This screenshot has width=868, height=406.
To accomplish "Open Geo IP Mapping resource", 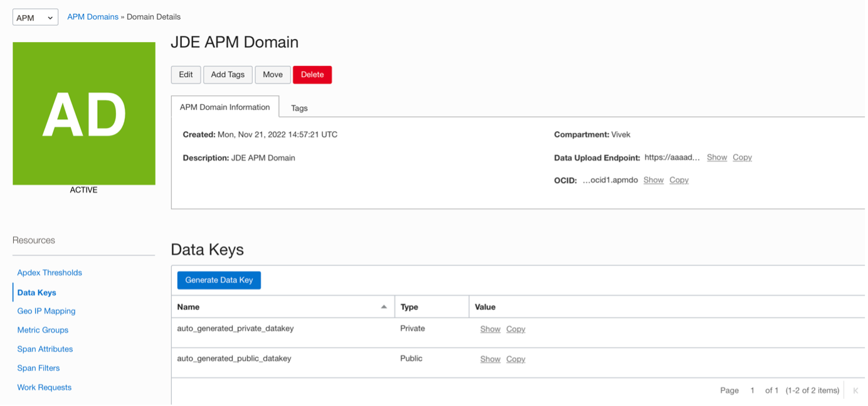I will coord(46,311).
